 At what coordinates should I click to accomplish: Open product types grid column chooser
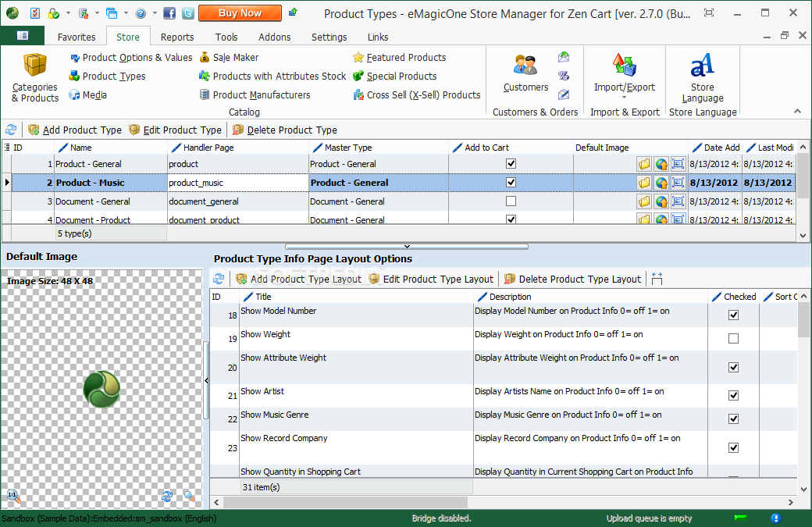point(7,148)
